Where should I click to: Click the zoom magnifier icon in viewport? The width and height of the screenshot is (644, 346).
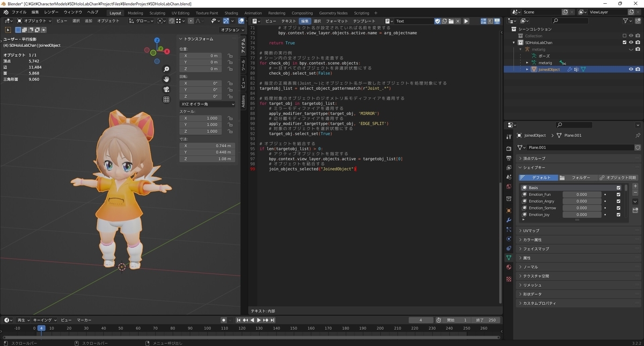pos(166,69)
